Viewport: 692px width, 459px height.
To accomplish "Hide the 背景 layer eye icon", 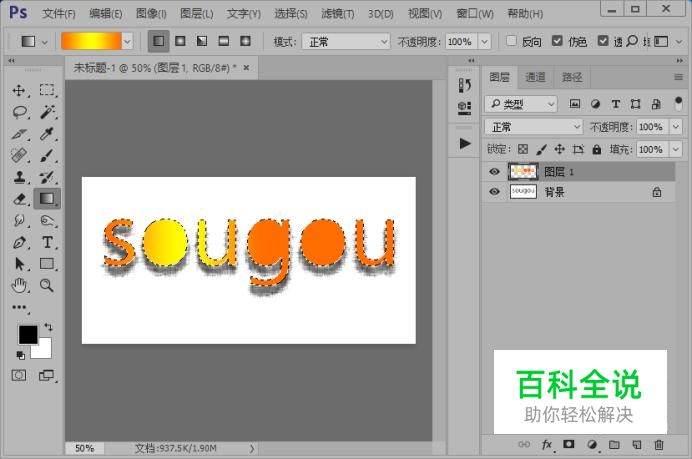I will coord(495,192).
